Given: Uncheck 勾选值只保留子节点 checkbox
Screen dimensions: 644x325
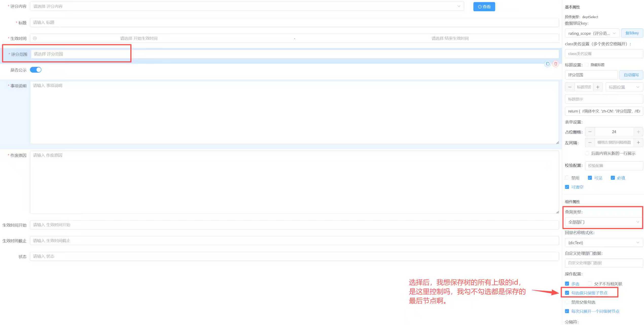Looking at the screenshot, I should [x=567, y=293].
